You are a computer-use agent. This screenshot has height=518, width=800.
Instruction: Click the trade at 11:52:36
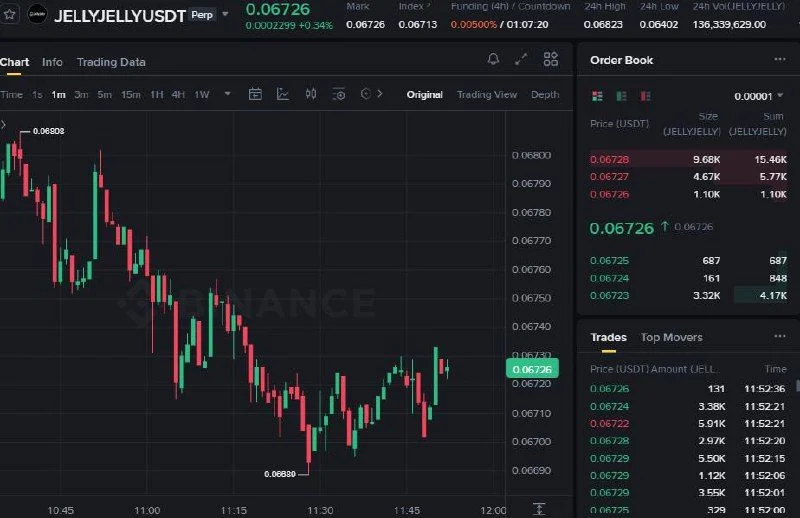click(688, 389)
